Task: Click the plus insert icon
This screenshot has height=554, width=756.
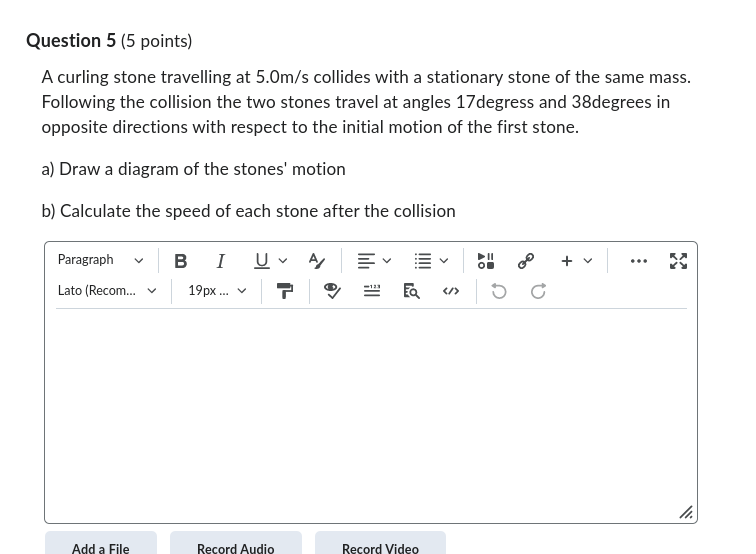Action: pos(567,261)
